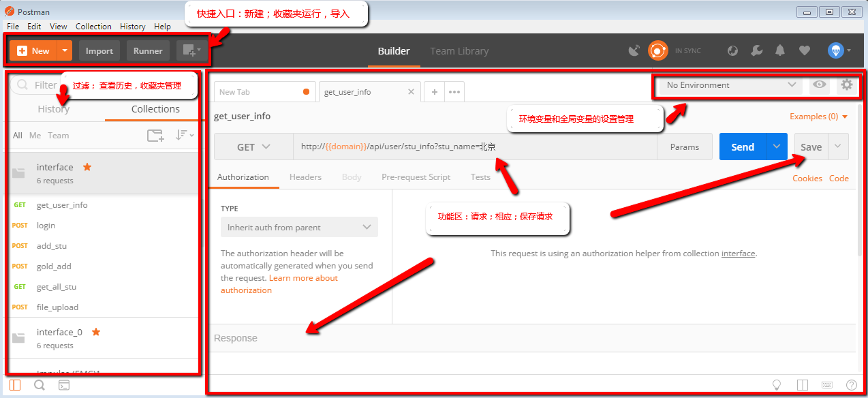Screen dimensions: 868x398
Task: Select the Headers request tab
Action: 305,177
